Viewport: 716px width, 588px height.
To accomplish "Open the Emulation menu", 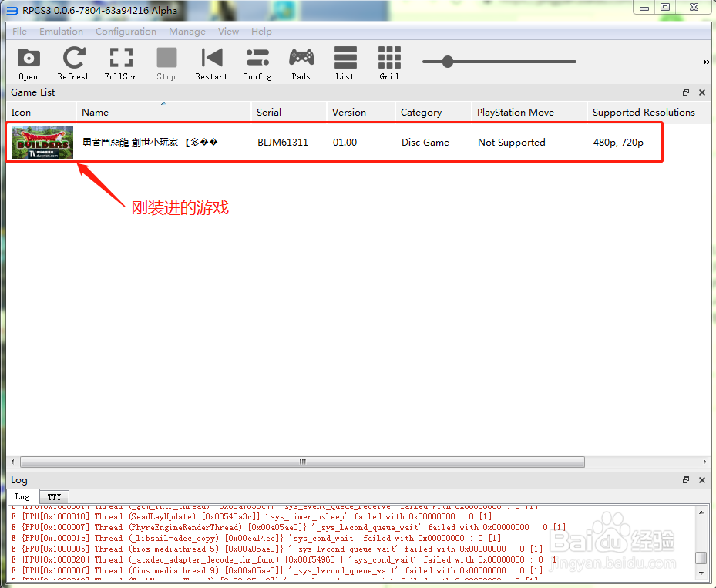I will tap(61, 32).
